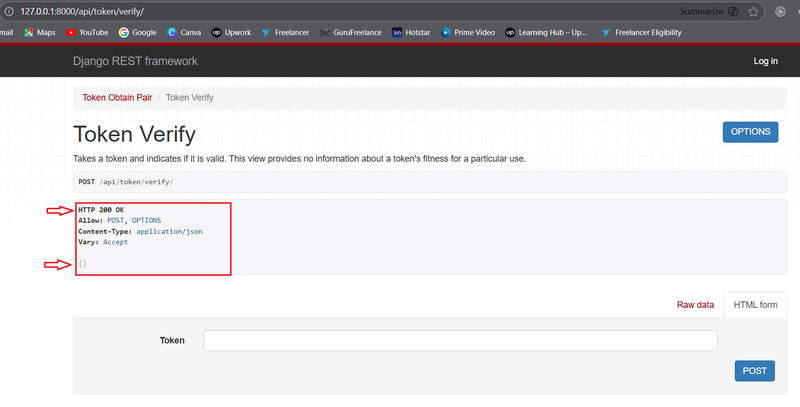Open the Google bookmark

138,32
